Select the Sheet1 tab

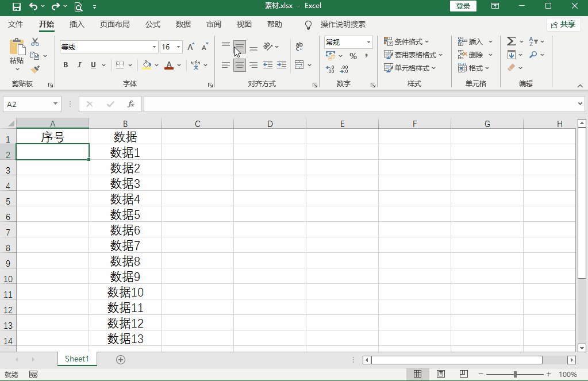pos(77,359)
